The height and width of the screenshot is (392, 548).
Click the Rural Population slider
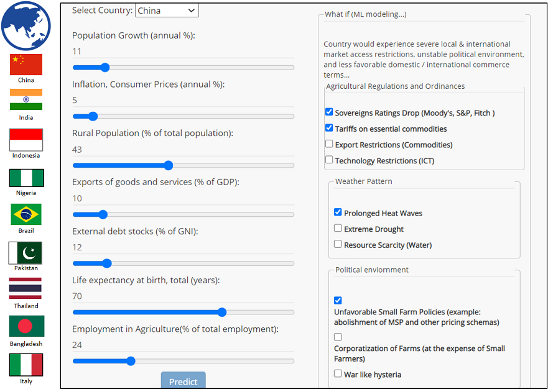point(183,165)
